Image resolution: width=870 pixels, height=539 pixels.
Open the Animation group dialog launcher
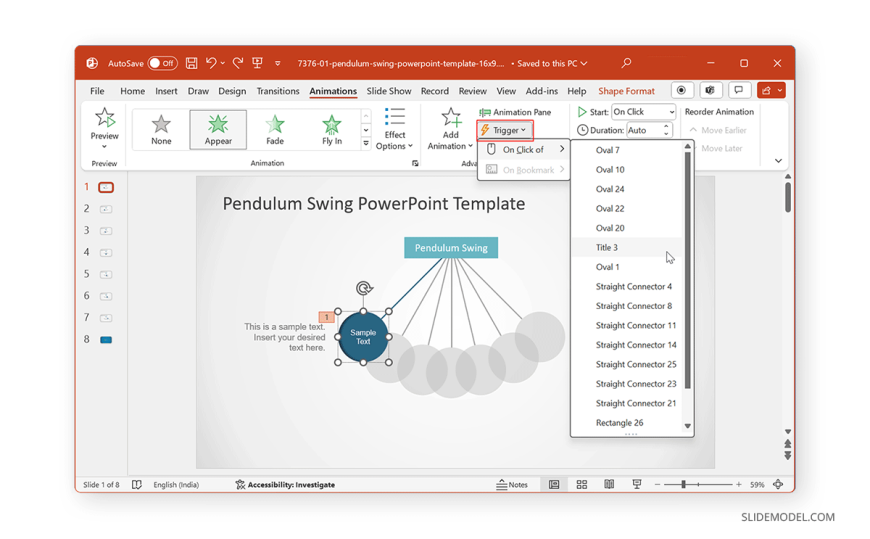coord(415,163)
